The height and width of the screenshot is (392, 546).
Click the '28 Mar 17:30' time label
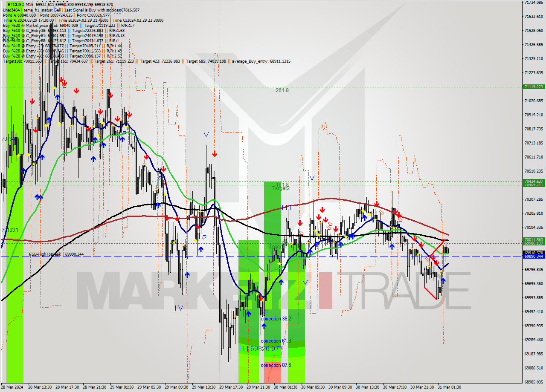point(67,387)
